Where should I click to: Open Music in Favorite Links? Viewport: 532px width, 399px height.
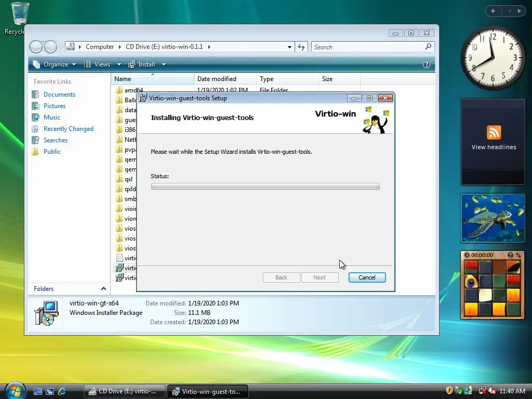[x=51, y=117]
